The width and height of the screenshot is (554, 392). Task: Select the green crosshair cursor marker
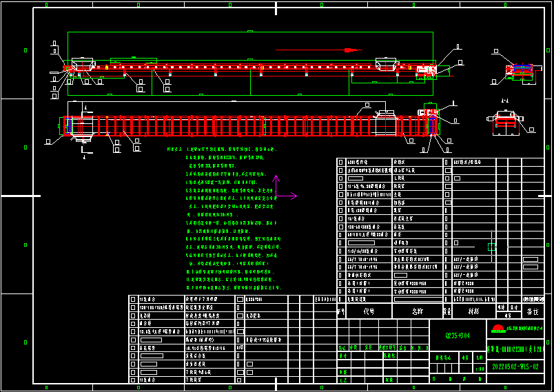pos(491,247)
